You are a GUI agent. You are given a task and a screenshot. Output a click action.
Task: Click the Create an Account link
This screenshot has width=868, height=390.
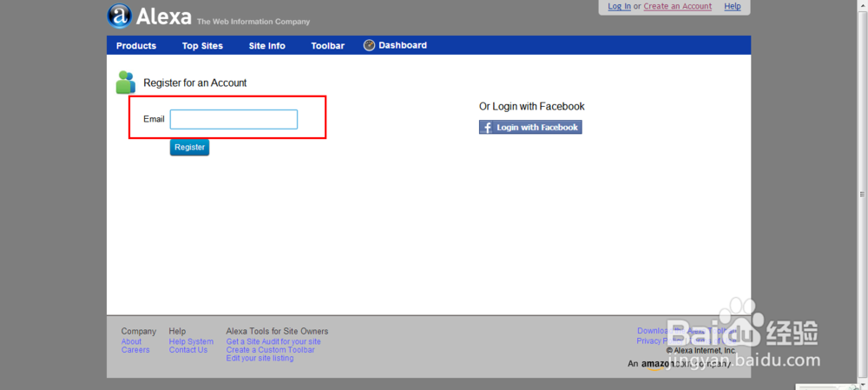point(678,7)
